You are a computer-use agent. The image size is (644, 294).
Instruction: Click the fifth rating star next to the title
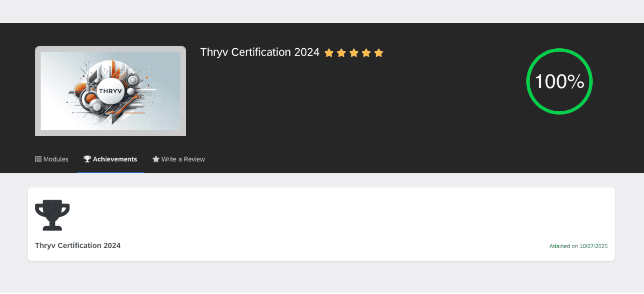click(x=379, y=53)
